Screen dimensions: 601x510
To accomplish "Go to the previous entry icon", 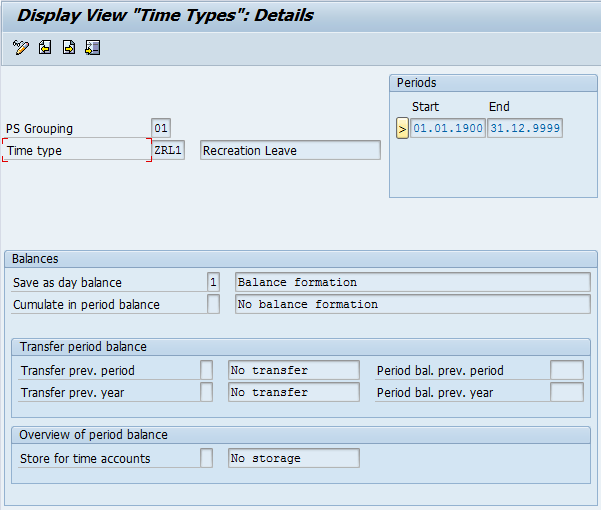I will [45, 47].
